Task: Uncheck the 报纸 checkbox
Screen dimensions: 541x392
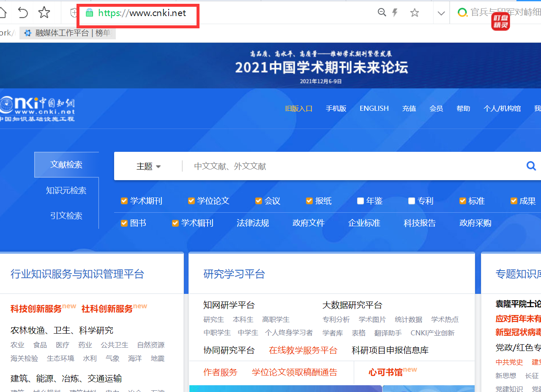Action: click(x=309, y=201)
